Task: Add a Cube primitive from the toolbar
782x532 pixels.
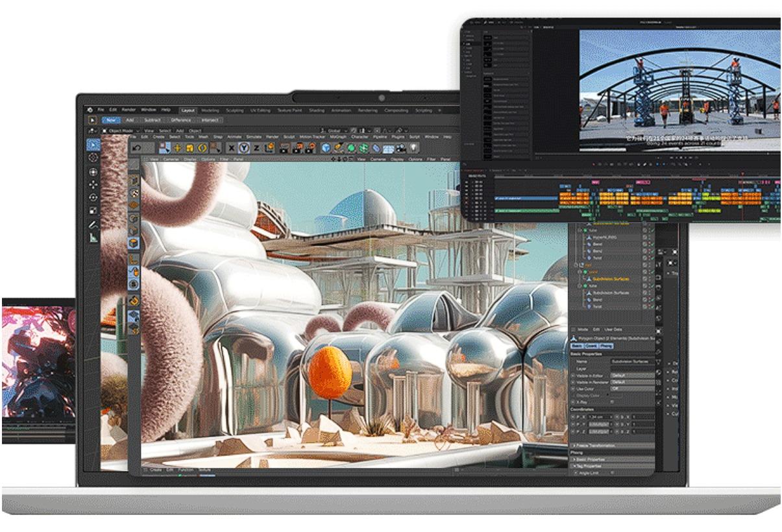Action: pyautogui.click(x=326, y=148)
